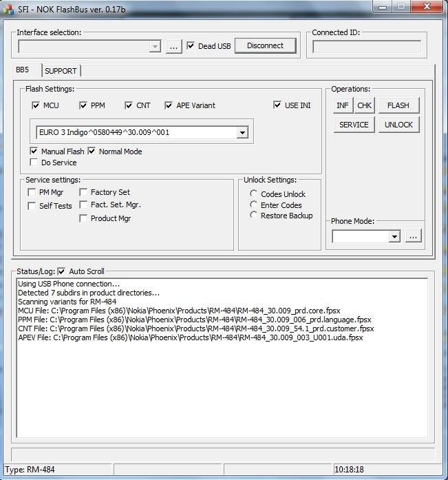The image size is (448, 480).
Task: Click the 10:18:18 time in status bar
Action: [349, 469]
